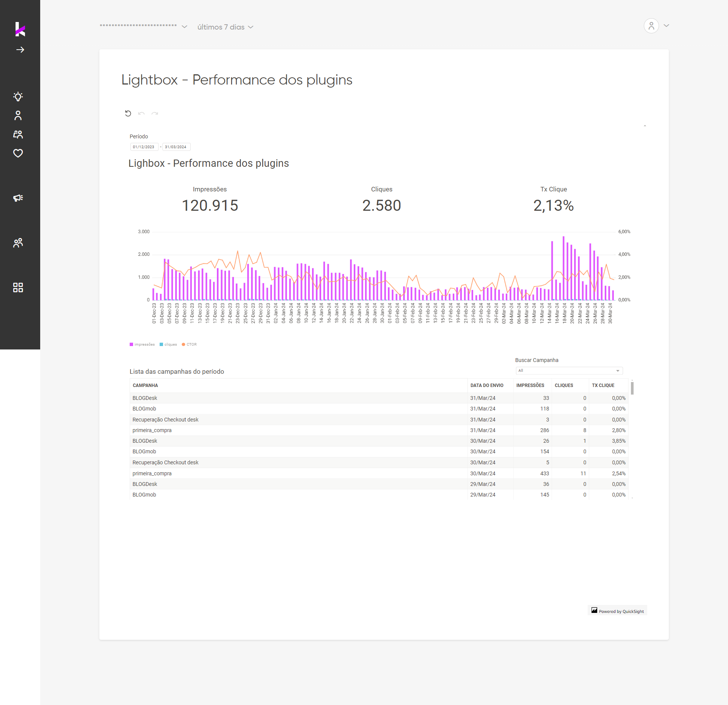728x705 pixels.
Task: Open the user profile avatar
Action: pos(651,26)
